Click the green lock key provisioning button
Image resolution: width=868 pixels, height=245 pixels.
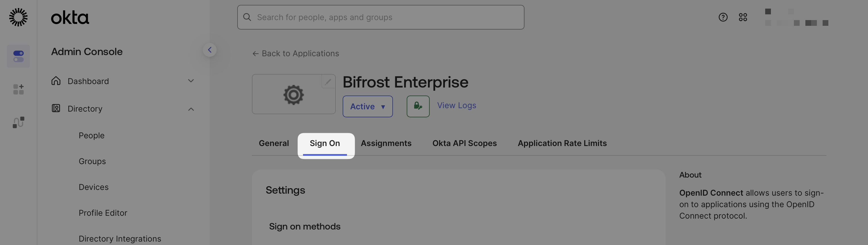418,106
